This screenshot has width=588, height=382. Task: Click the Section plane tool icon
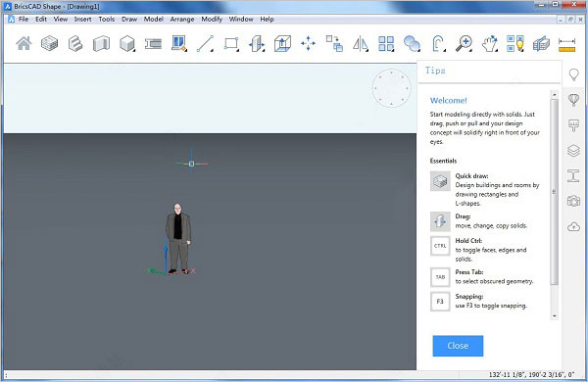(541, 44)
